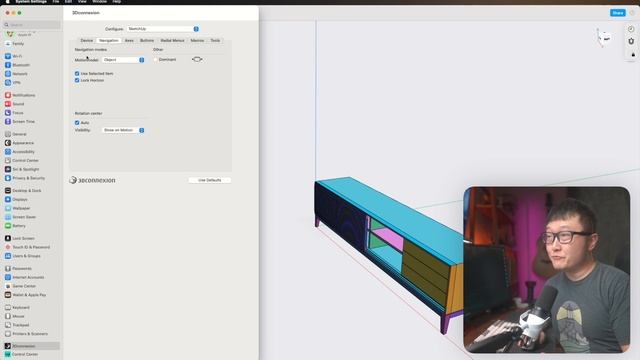Toggle the Auto rotation center checkbox
The width and height of the screenshot is (640, 360).
click(x=77, y=122)
